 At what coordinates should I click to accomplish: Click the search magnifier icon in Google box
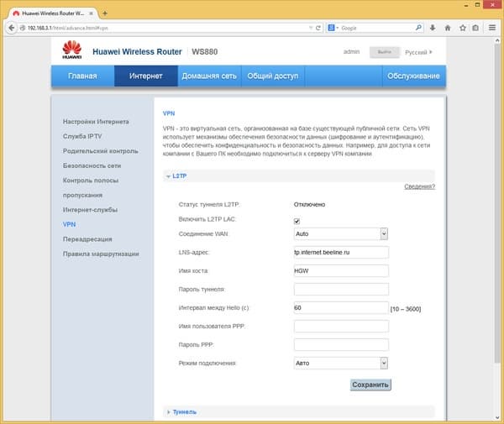tap(418, 28)
